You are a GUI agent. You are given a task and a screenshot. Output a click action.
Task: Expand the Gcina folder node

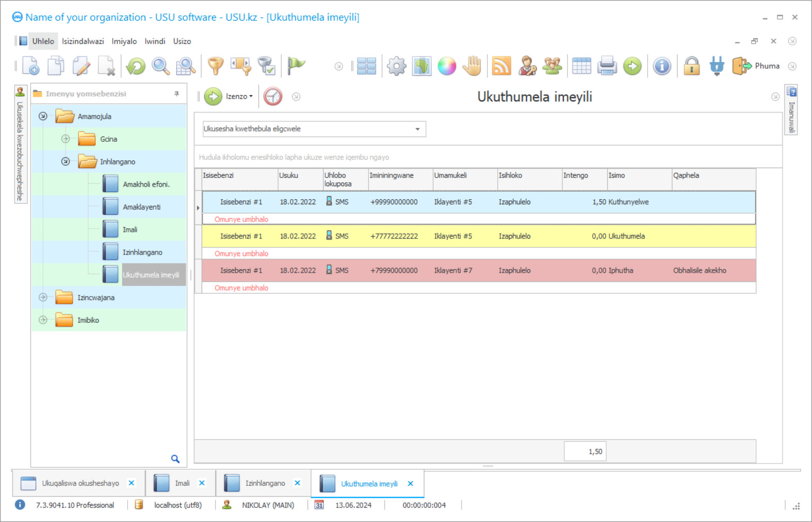click(66, 139)
